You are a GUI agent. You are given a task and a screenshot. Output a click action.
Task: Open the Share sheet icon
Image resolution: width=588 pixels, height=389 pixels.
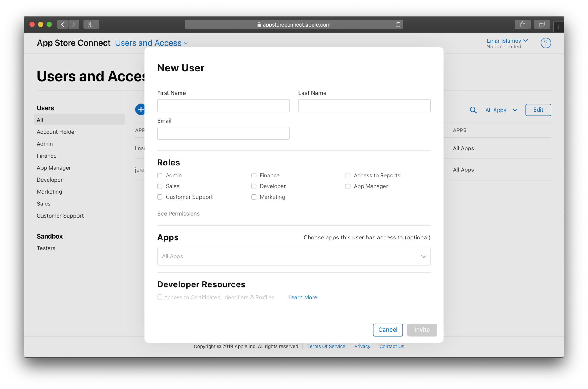click(523, 24)
